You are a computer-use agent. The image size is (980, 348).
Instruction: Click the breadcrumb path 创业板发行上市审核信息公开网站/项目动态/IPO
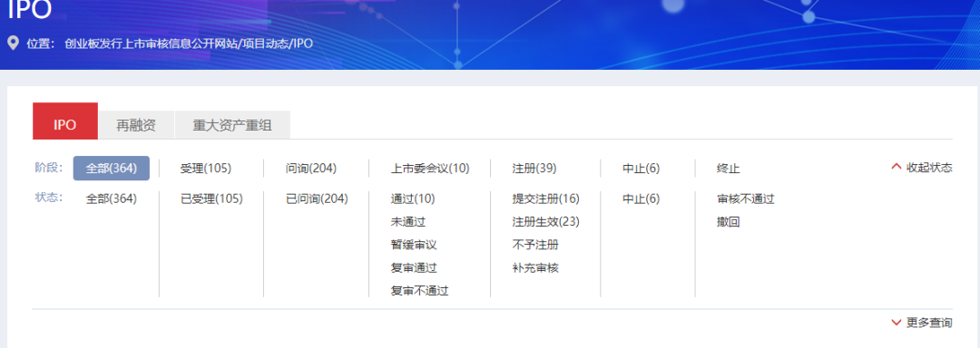coord(188,43)
